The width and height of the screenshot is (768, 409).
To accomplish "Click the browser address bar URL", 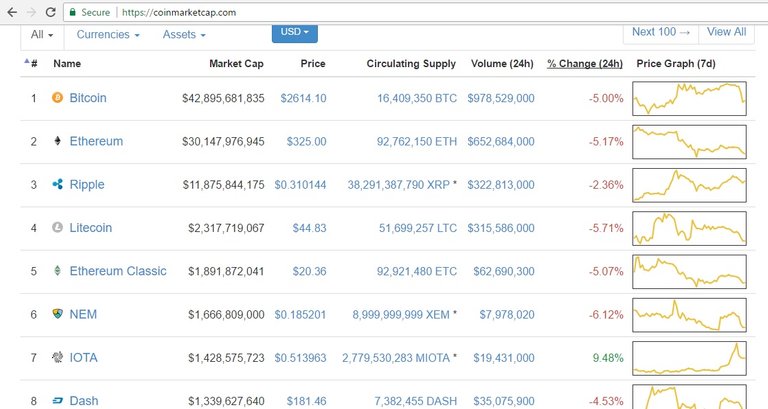I will pos(178,12).
